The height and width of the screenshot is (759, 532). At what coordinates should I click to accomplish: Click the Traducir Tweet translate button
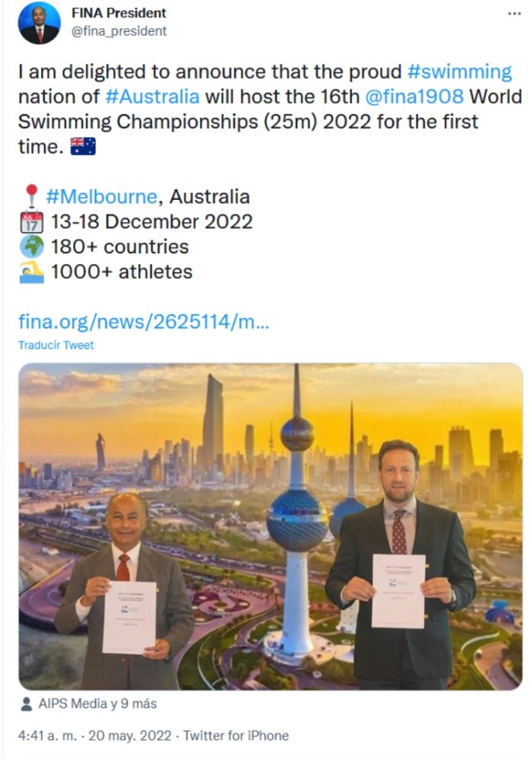click(x=56, y=345)
